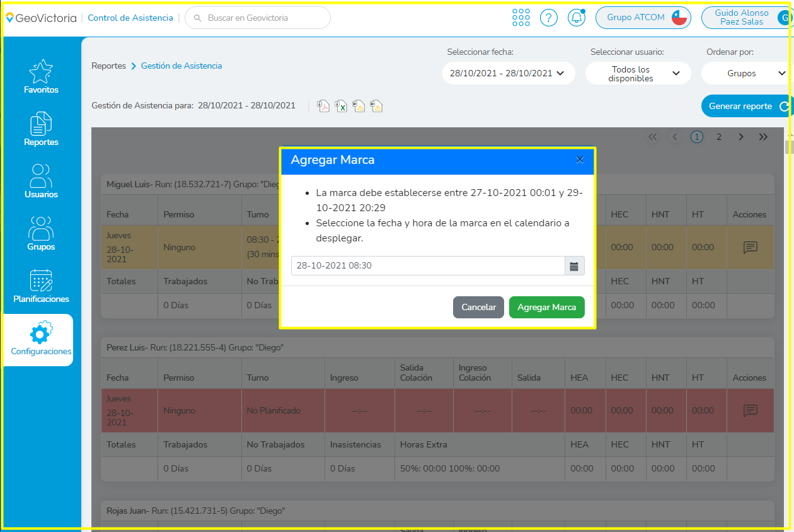Expand the Seleccionar fecha date range dropdown

click(x=508, y=73)
